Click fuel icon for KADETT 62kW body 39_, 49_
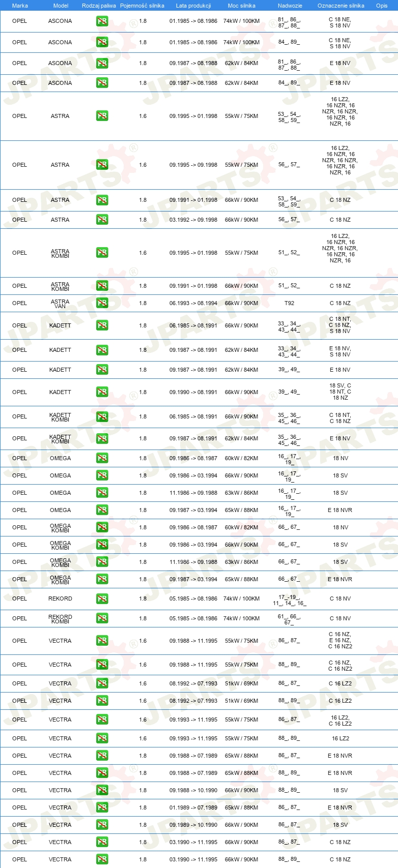The height and width of the screenshot is (868, 398). (102, 370)
